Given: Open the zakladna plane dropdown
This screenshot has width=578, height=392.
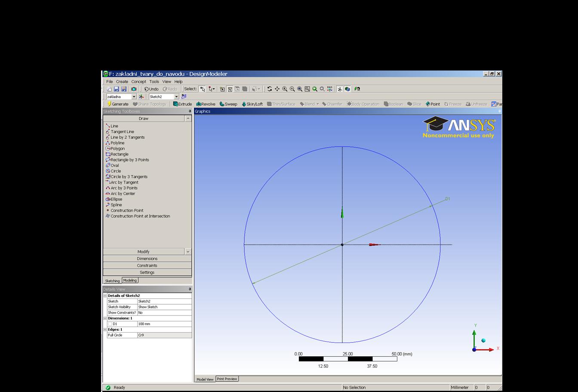Looking at the screenshot, I should click(134, 97).
